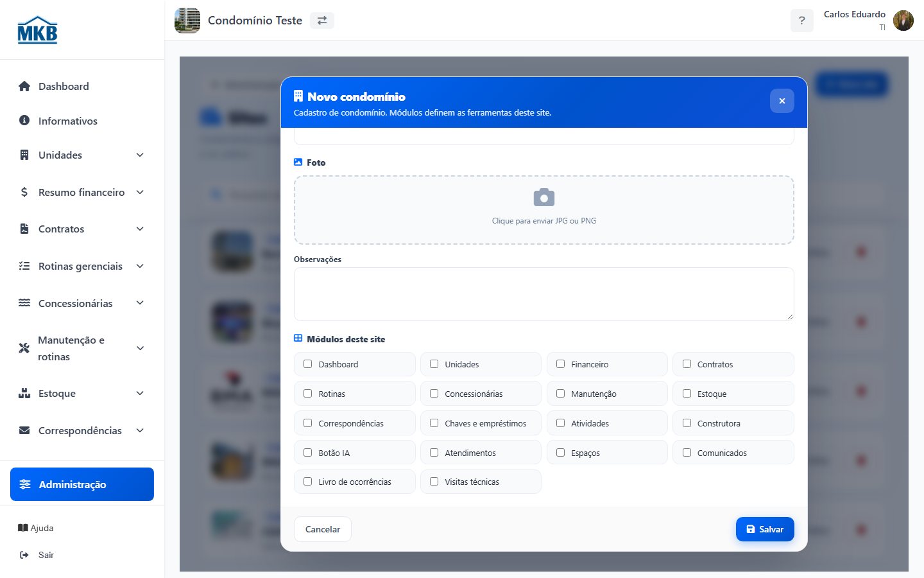Click into the Observações text area
Image resolution: width=924 pixels, height=578 pixels.
pos(544,294)
